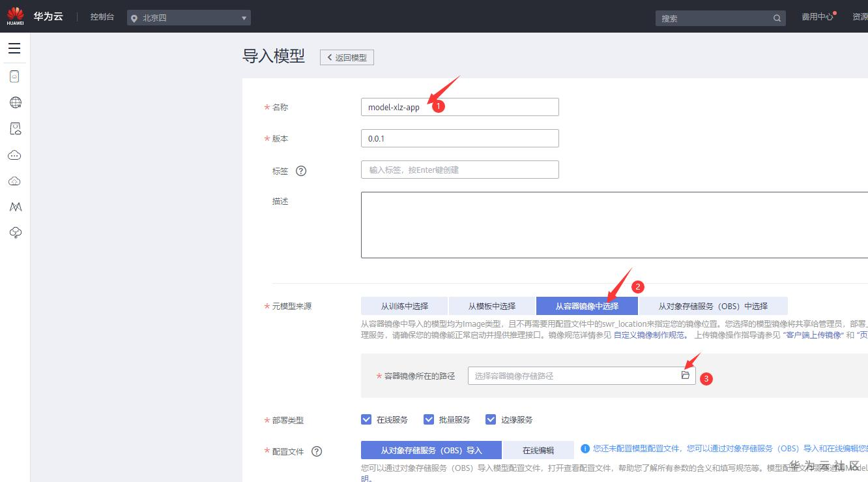The height and width of the screenshot is (482, 868).
Task: Click the header 搜索 search box
Action: coord(720,18)
